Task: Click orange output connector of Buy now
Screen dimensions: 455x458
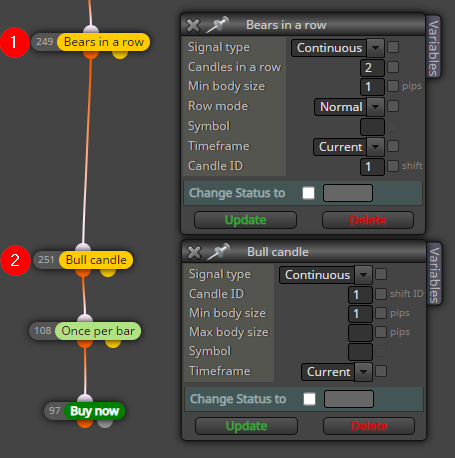Action: pyautogui.click(x=85, y=424)
